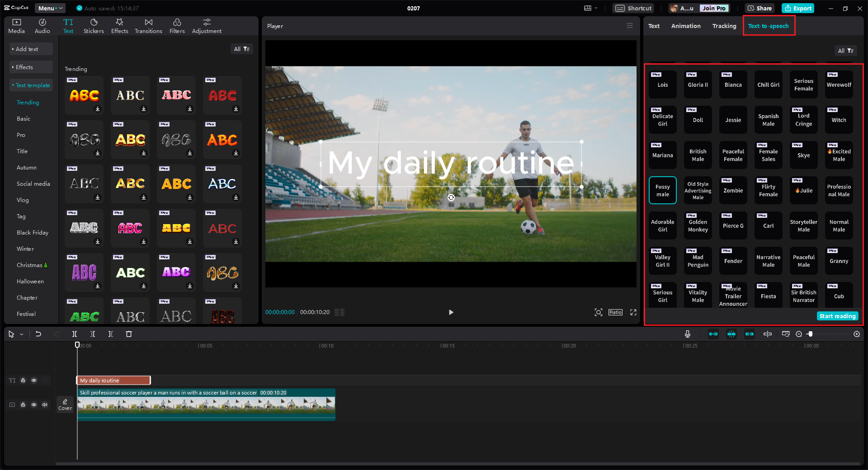Play the video preview

pos(451,312)
